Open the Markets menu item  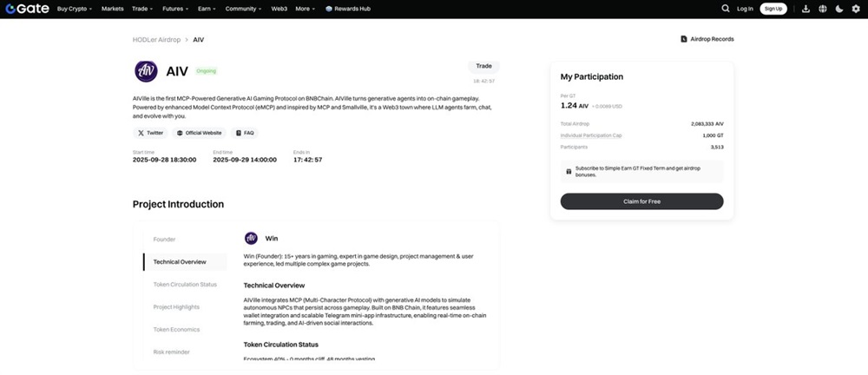(112, 9)
